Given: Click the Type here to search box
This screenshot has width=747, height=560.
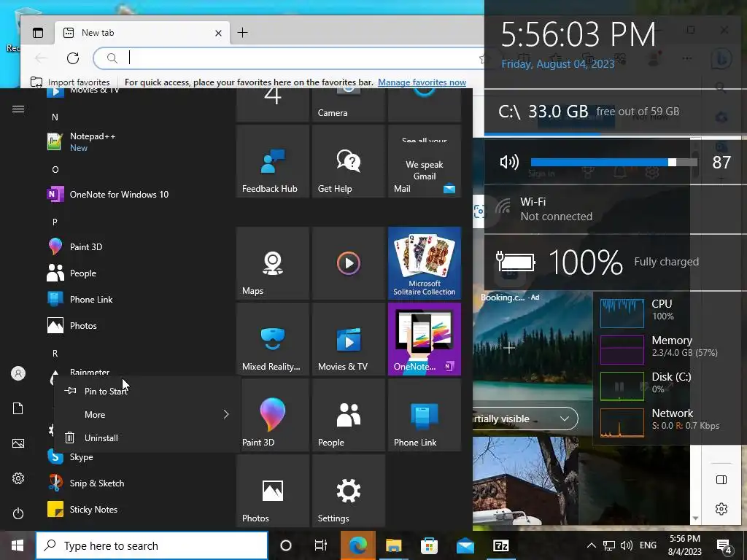Looking at the screenshot, I should pyautogui.click(x=152, y=545).
